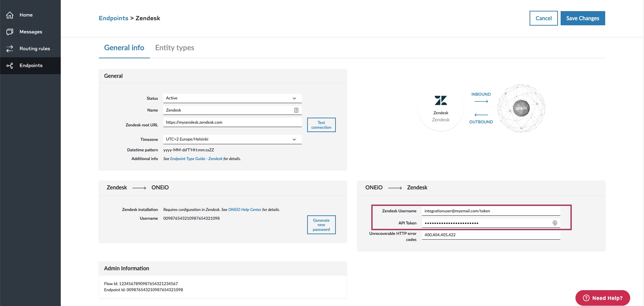Open Endpoint Type Guide - Zendesk link
The image size is (644, 306).
pos(196,159)
